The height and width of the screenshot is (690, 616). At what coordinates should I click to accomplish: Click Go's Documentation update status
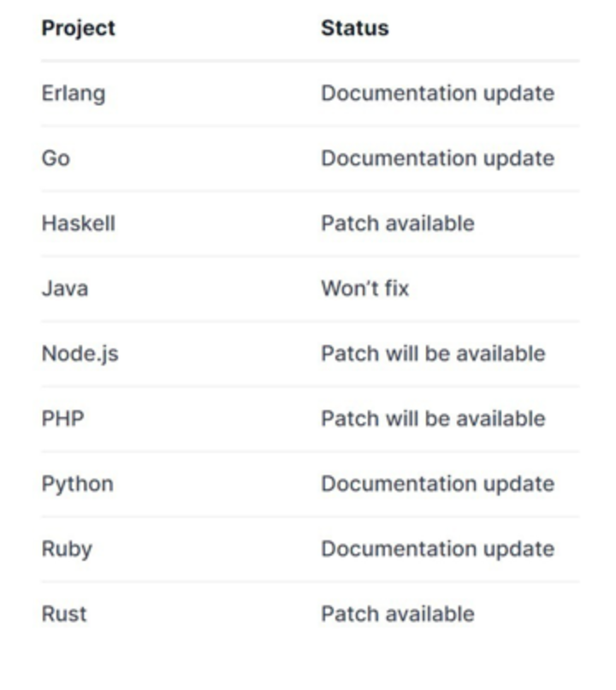point(437,159)
